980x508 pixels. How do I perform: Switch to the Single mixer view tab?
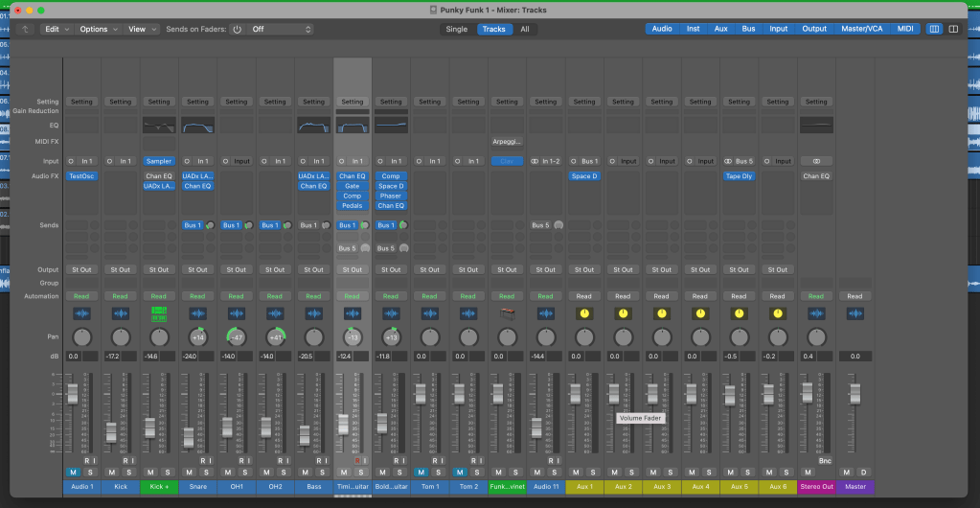point(457,29)
